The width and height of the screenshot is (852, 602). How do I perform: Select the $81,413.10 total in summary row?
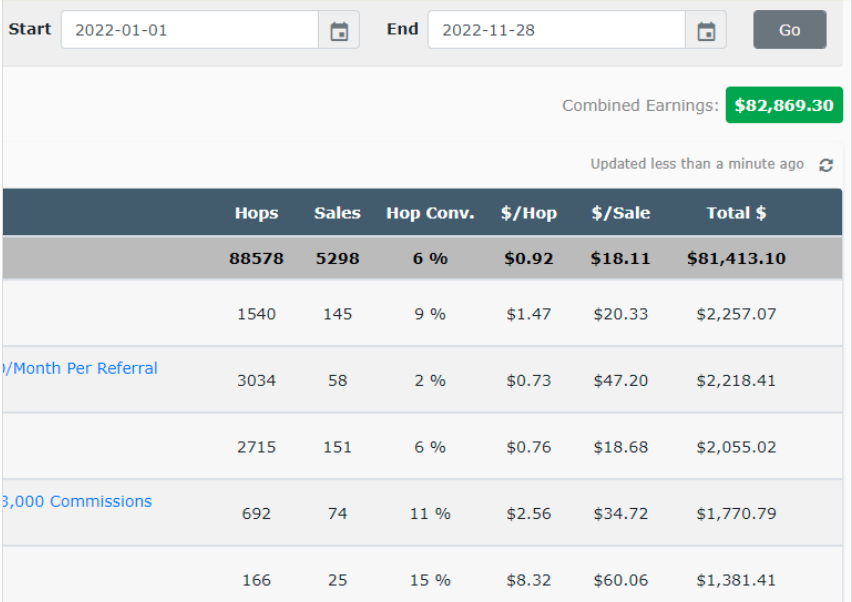click(736, 258)
